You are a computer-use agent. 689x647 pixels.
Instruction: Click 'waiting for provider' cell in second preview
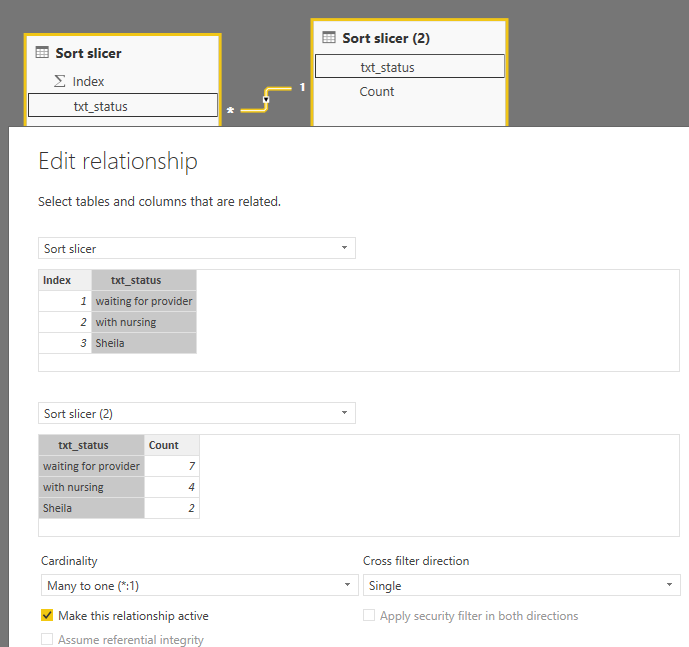pyautogui.click(x=91, y=466)
